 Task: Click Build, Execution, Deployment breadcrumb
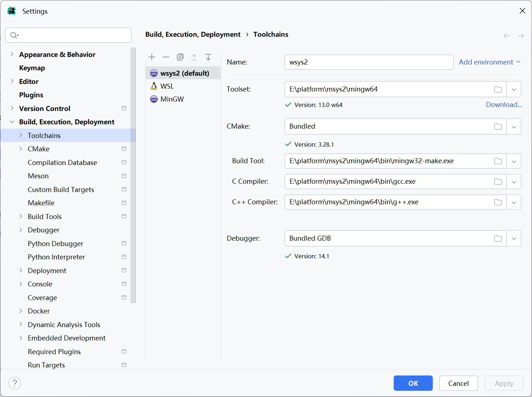click(193, 34)
